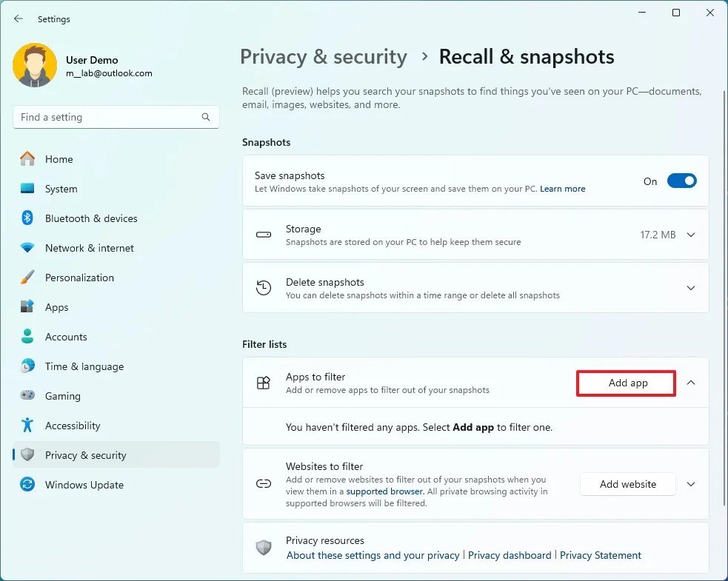Select the Bluetooth & devices icon

pyautogui.click(x=27, y=218)
